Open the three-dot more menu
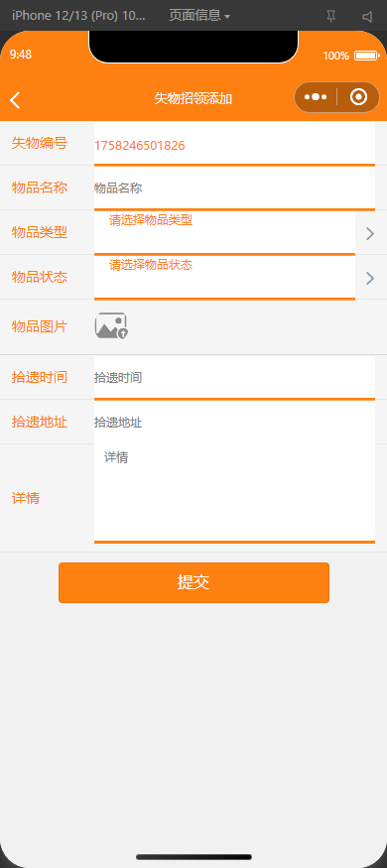The image size is (387, 868). 315,97
